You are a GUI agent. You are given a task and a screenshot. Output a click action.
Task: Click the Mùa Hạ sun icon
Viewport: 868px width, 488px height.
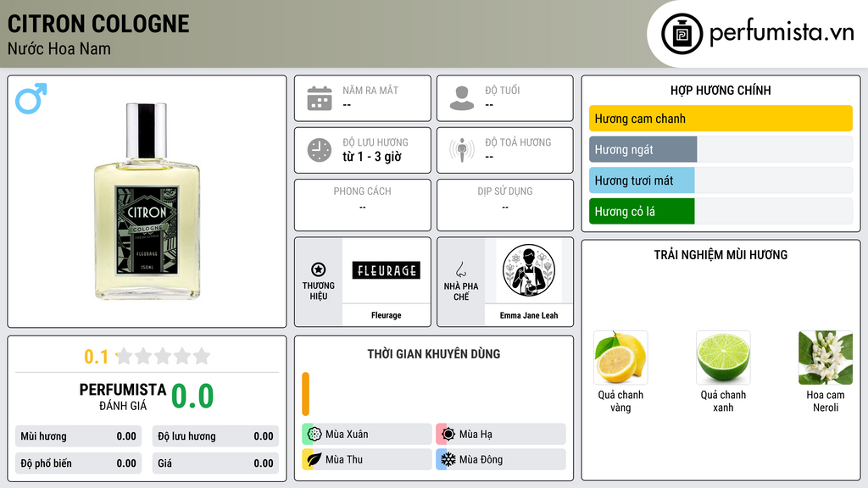click(x=448, y=434)
